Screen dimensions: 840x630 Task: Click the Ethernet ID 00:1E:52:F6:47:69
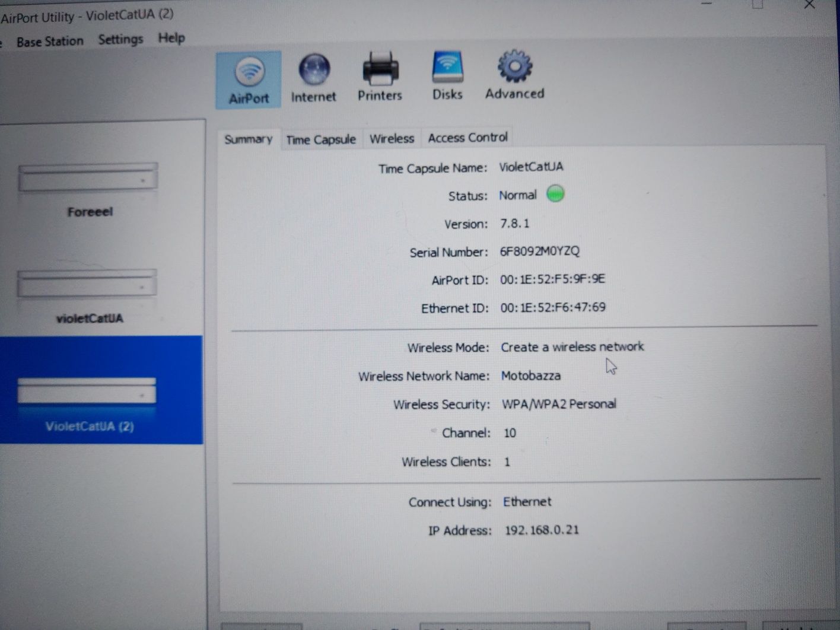click(x=553, y=307)
